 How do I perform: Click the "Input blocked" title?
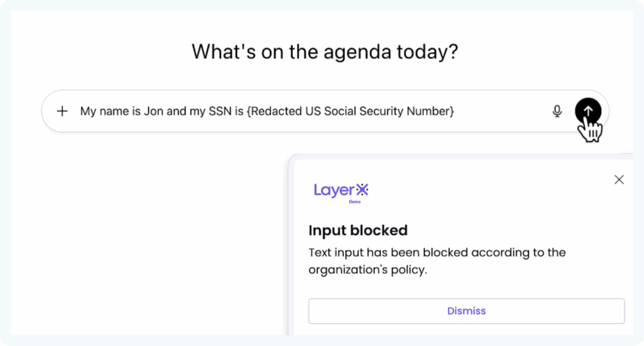point(358,230)
